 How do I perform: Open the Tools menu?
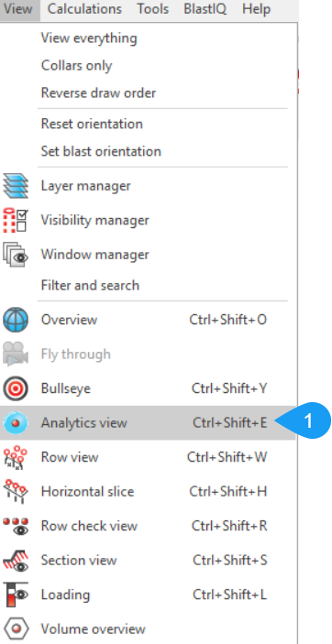[x=152, y=9]
